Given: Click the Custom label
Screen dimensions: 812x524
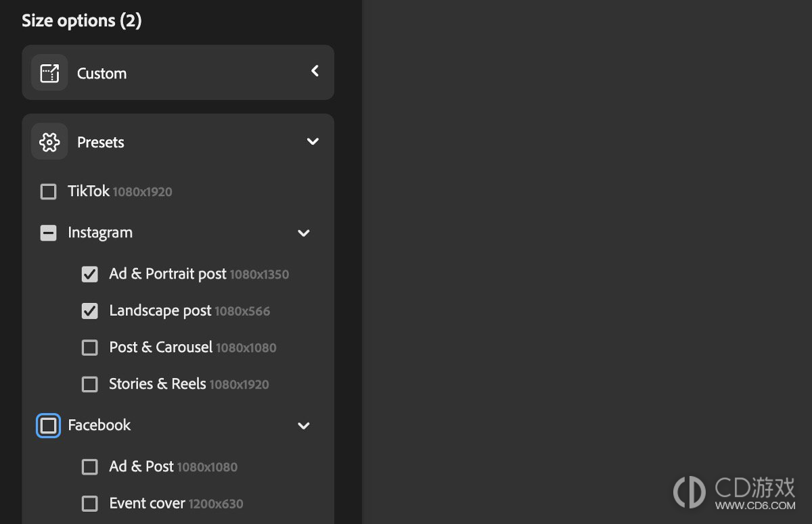Looking at the screenshot, I should [x=101, y=73].
